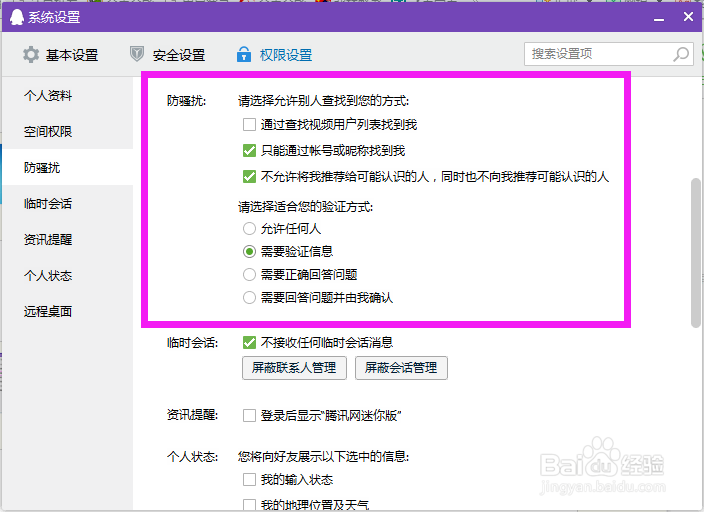Click the 您将向好友展示以下选中的信息 text
This screenshot has width=704, height=512.
[x=323, y=456]
